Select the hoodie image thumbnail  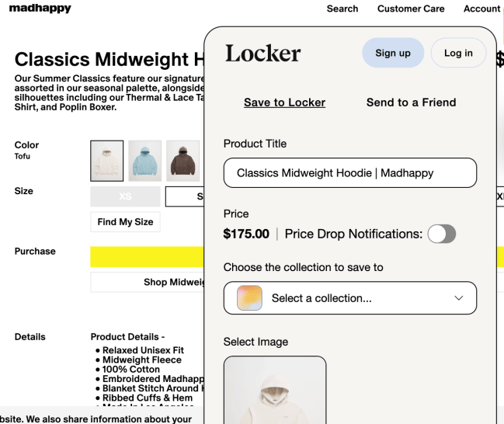pos(275,390)
